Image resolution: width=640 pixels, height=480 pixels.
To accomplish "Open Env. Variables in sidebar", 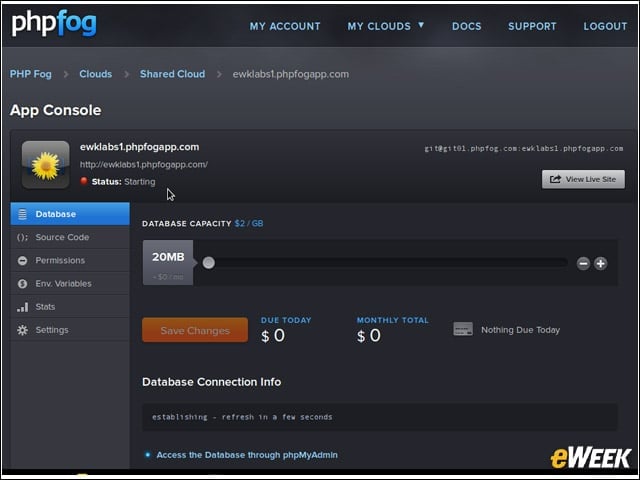I will (70, 284).
